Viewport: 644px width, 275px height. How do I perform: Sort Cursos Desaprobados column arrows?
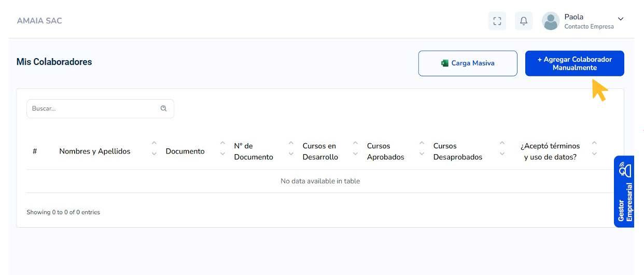pyautogui.click(x=502, y=148)
